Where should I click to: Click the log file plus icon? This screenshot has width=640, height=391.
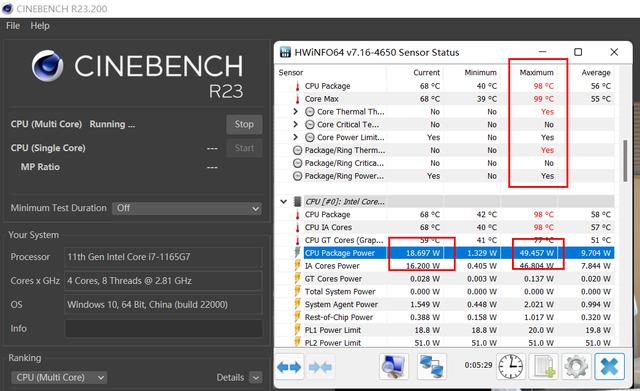[x=544, y=367]
